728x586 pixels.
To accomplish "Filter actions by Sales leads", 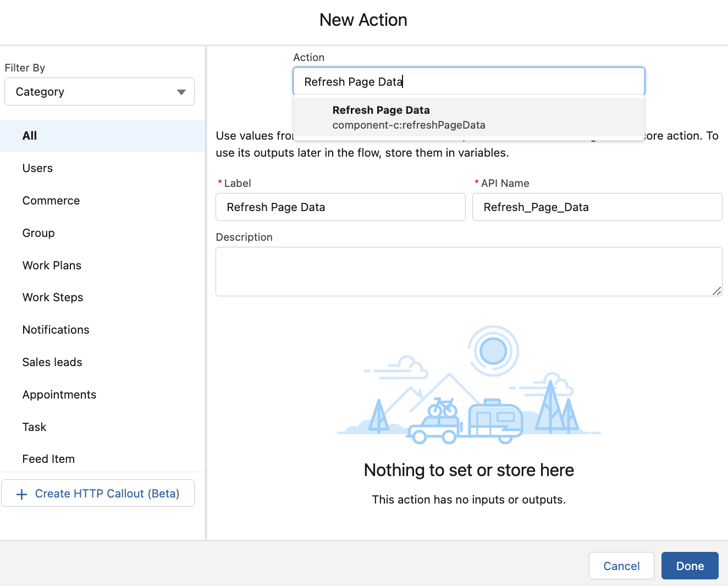I will pos(52,362).
